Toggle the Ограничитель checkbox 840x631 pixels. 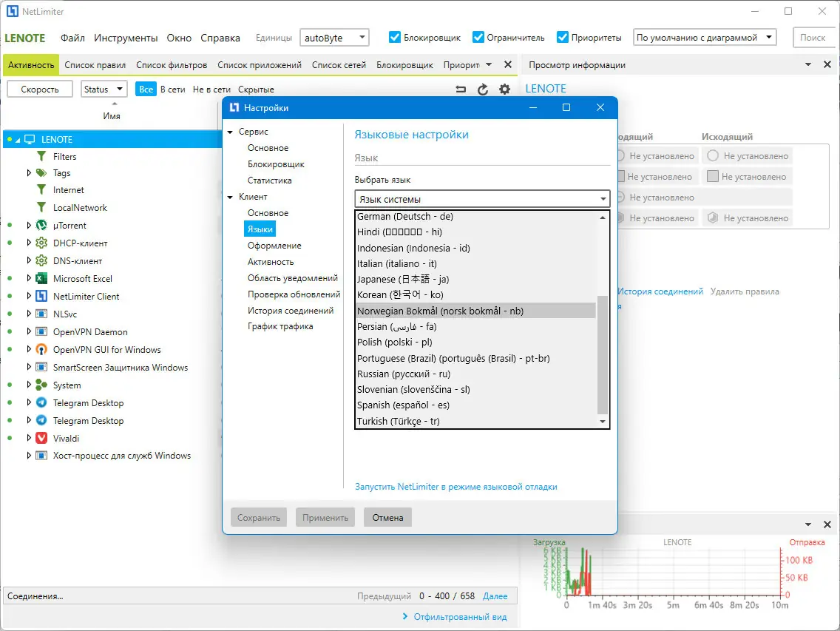pos(478,37)
